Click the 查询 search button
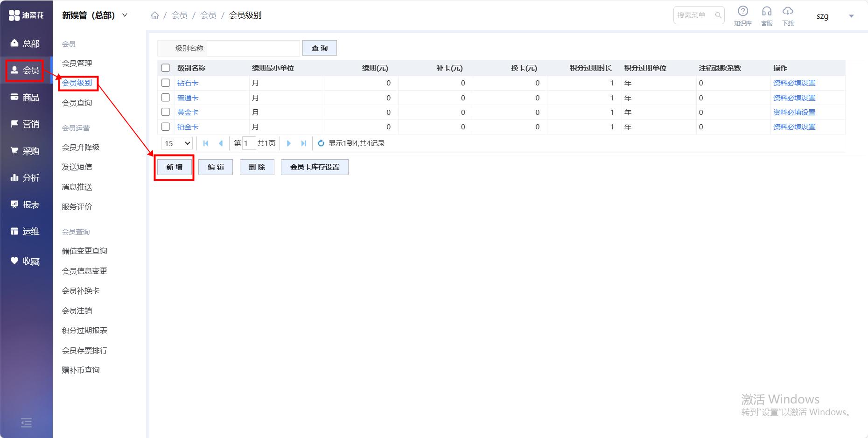Viewport: 868px width, 438px height. point(320,48)
